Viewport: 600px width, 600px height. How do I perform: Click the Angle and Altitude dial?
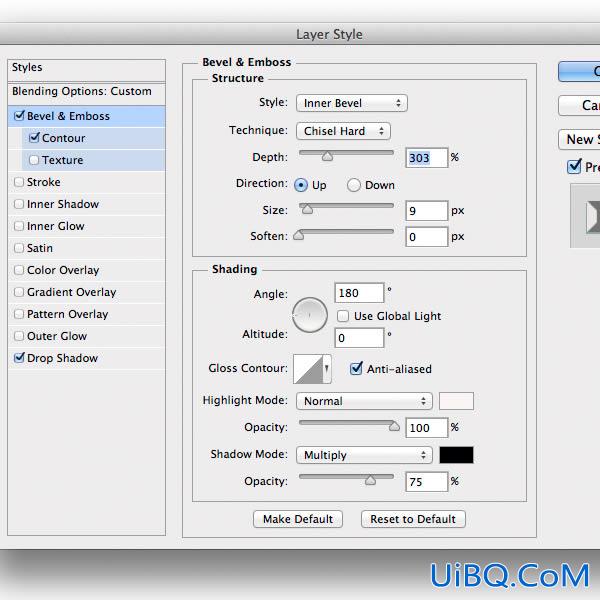click(310, 315)
